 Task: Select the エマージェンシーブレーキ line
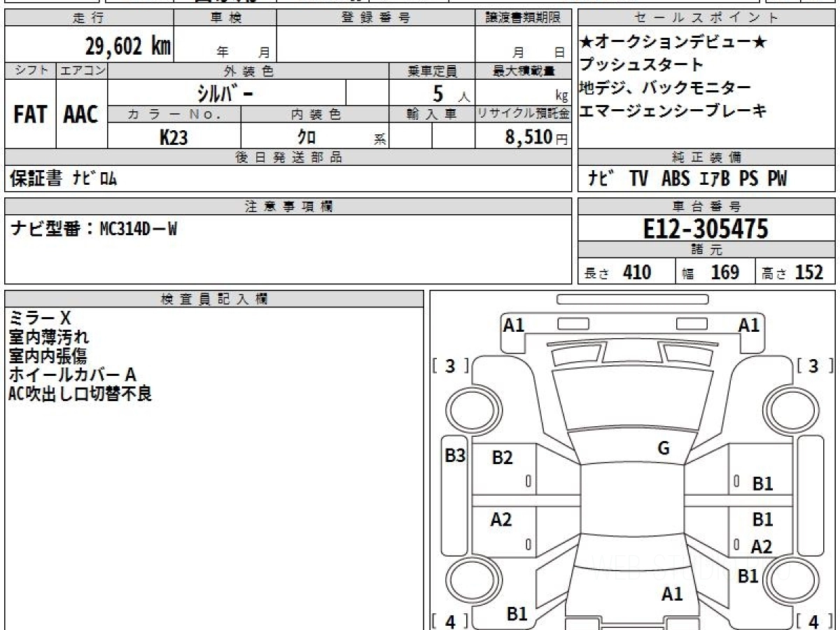tap(673, 110)
